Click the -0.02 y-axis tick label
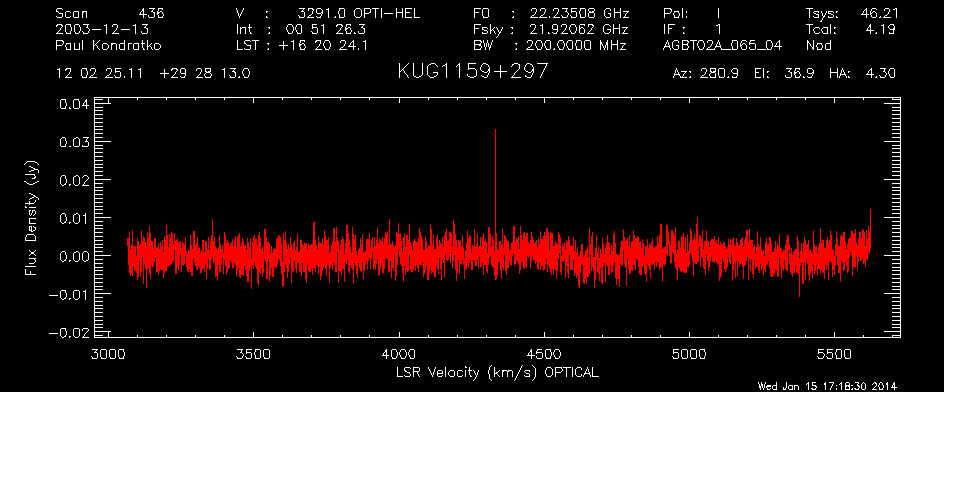The height and width of the screenshot is (490, 962). (x=69, y=332)
